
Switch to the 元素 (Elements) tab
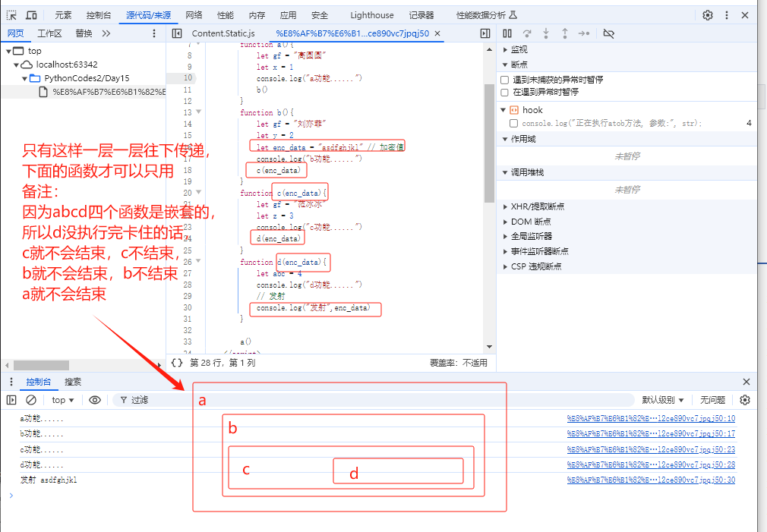pyautogui.click(x=63, y=15)
